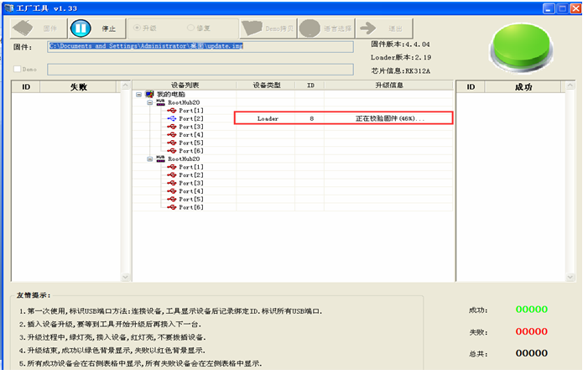Viewport: 588px width, 380px height.
Task: Click the 我的电脑 computer icon
Action: pyautogui.click(x=148, y=94)
